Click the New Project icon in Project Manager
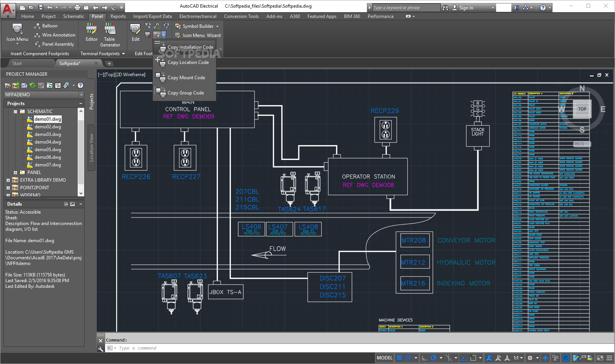 16,85
